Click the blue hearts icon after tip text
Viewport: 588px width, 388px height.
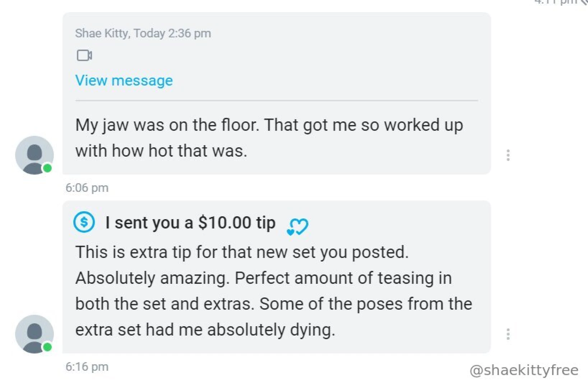(x=297, y=226)
